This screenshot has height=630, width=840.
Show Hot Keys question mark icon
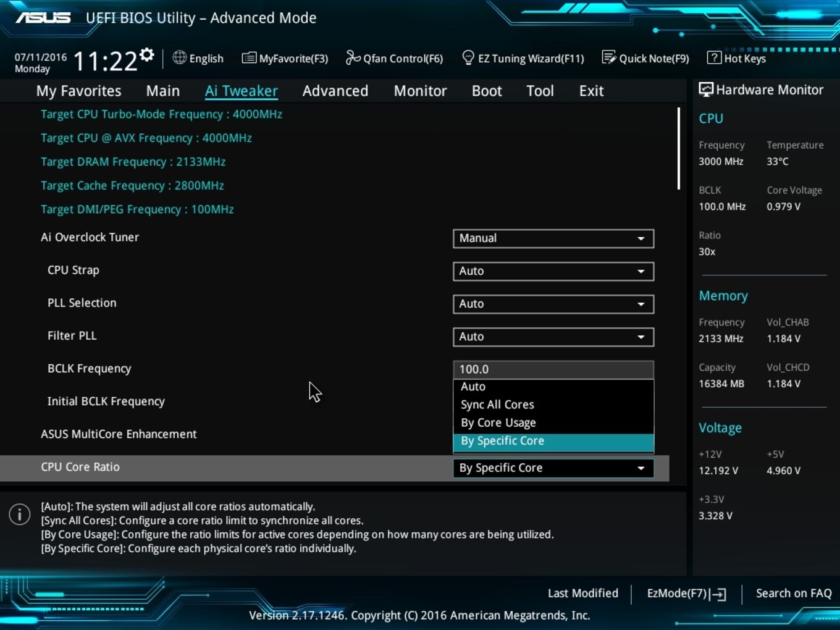tap(714, 57)
